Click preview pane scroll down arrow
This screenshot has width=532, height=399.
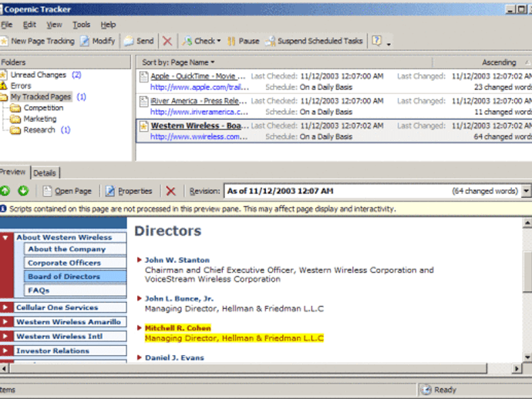coord(527,357)
